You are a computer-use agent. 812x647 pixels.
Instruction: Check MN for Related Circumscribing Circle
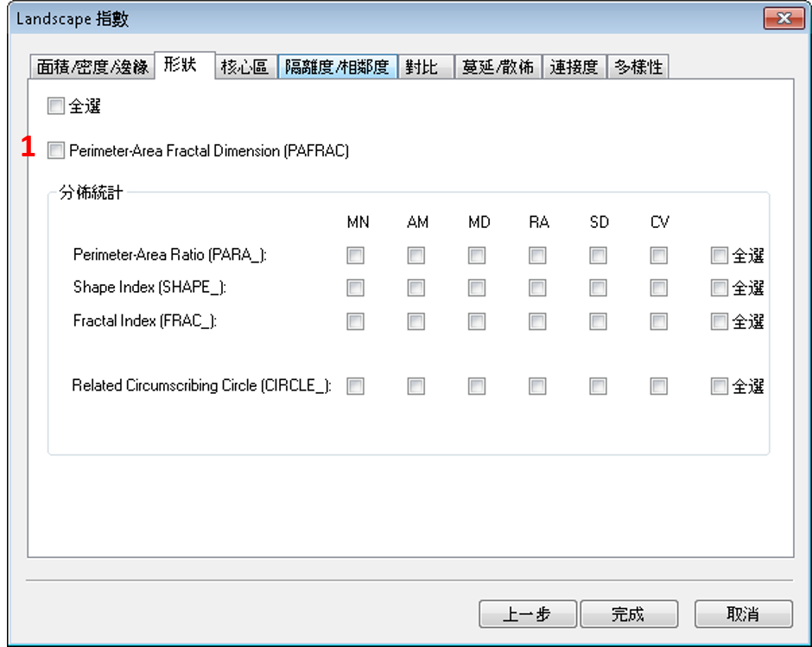pyautogui.click(x=355, y=386)
